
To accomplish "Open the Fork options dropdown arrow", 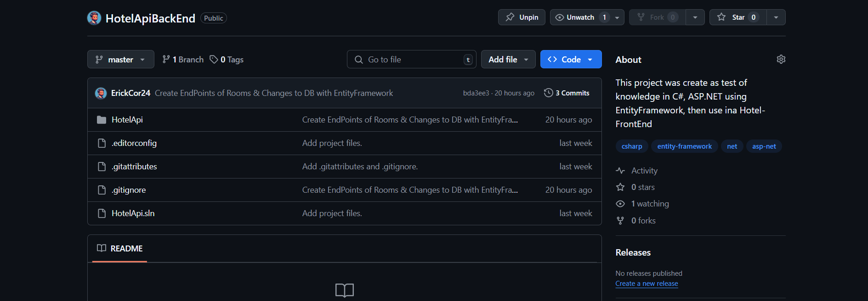I will (695, 17).
